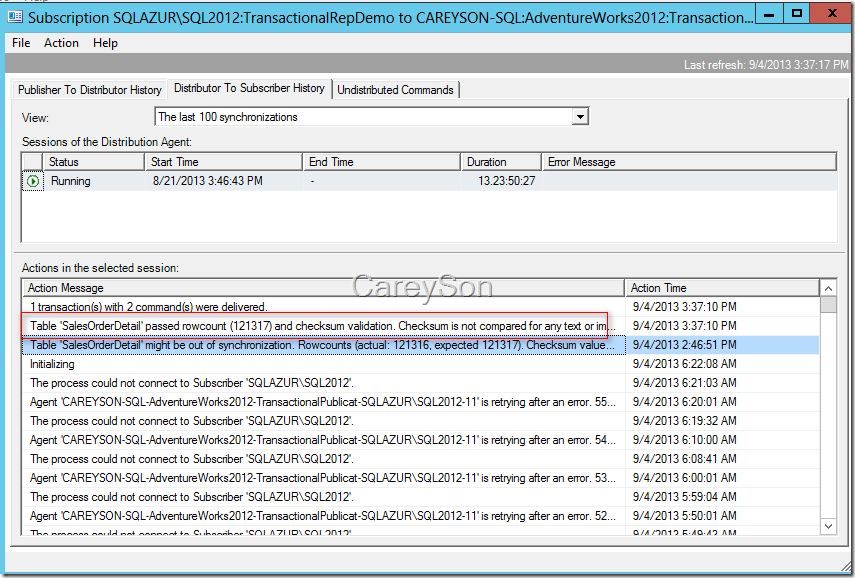Viewport: 855px width, 578px height.
Task: Minimize the Subscription window
Action: point(769,14)
